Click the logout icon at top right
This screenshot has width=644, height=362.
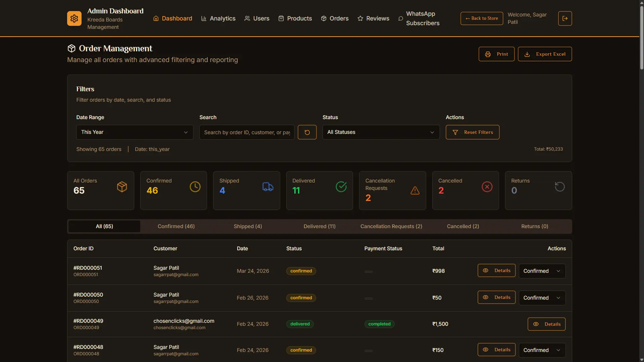(x=565, y=18)
